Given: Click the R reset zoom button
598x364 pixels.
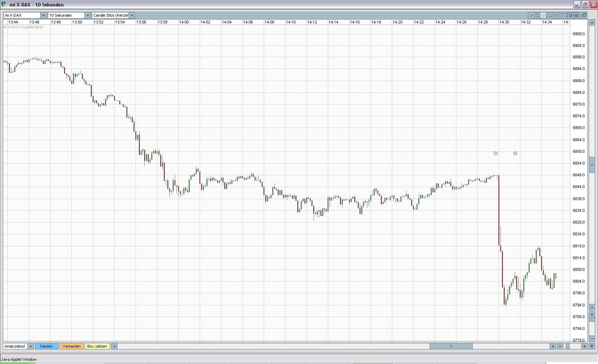Looking at the screenshot, I should pos(592,346).
